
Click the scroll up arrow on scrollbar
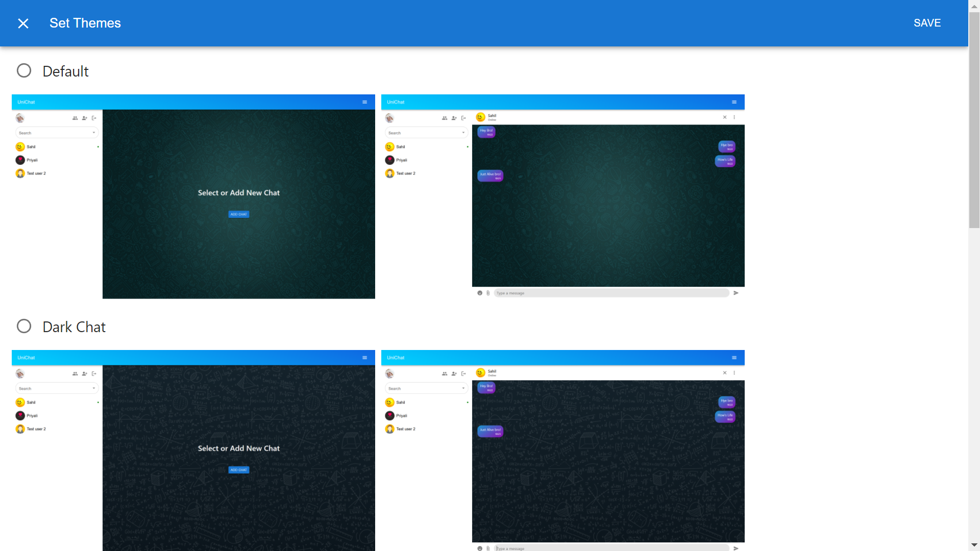[974, 6]
